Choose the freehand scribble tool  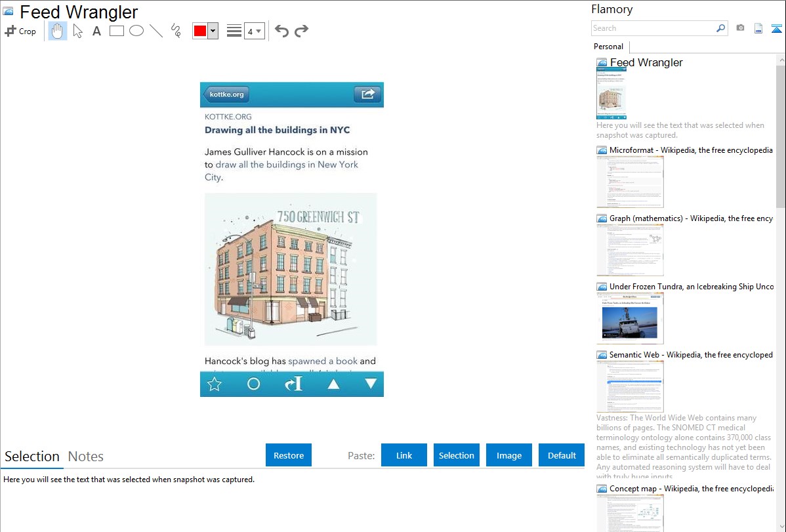coord(176,31)
